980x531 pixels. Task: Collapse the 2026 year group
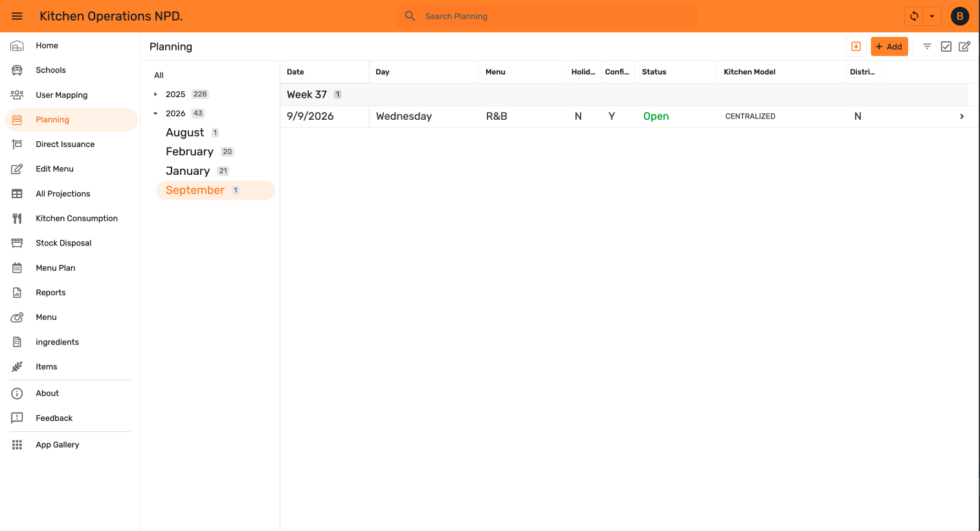coord(155,113)
